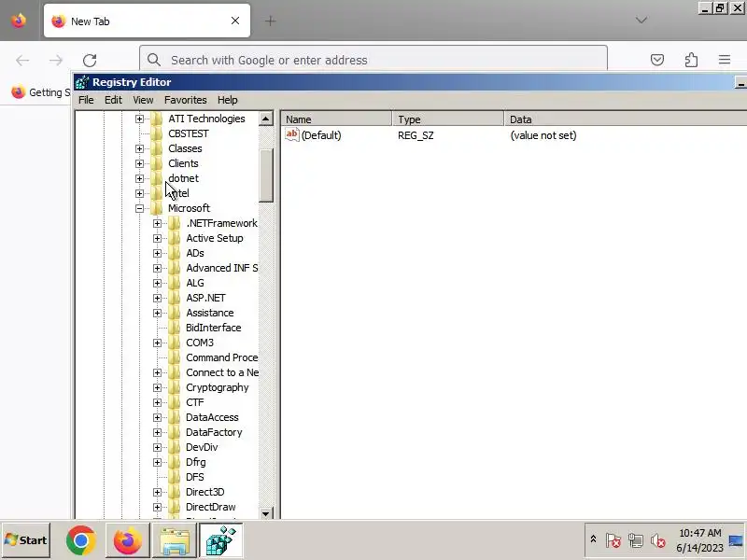Select the New Tab tab in Firefox
This screenshot has width=747, height=560.
(147, 21)
